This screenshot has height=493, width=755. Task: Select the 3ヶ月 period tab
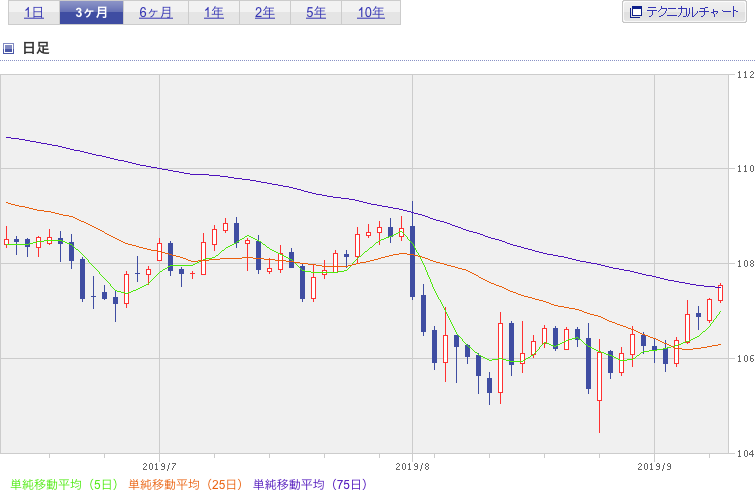[91, 12]
